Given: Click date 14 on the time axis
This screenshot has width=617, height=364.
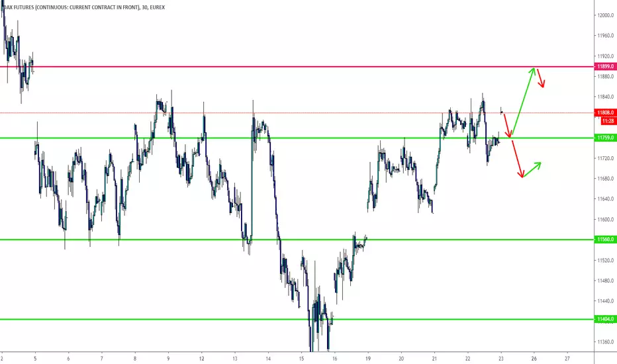Looking at the screenshot, I should tap(268, 359).
